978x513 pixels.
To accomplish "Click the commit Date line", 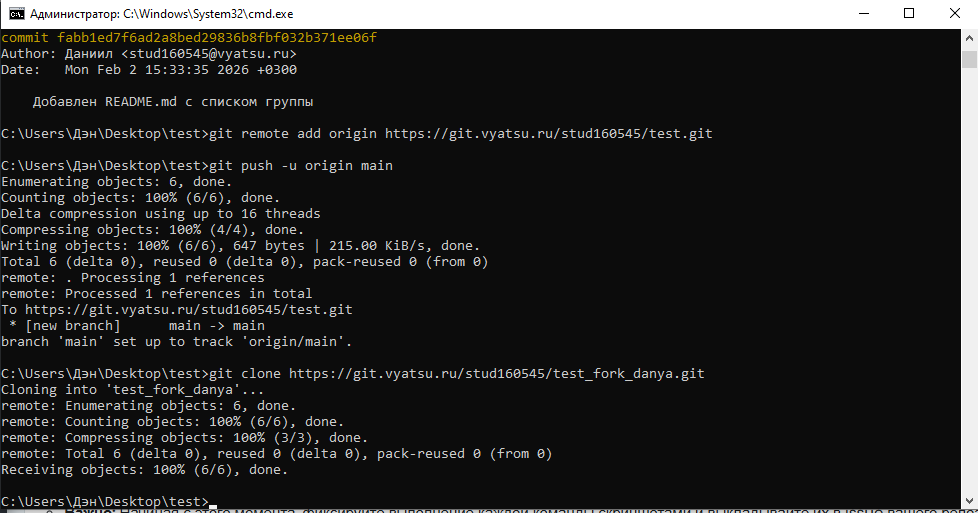I will pos(149,70).
